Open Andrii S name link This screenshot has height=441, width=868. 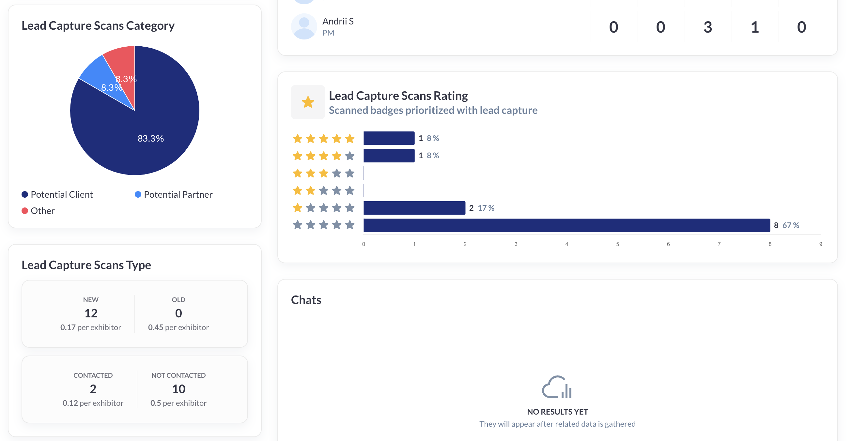(x=338, y=22)
